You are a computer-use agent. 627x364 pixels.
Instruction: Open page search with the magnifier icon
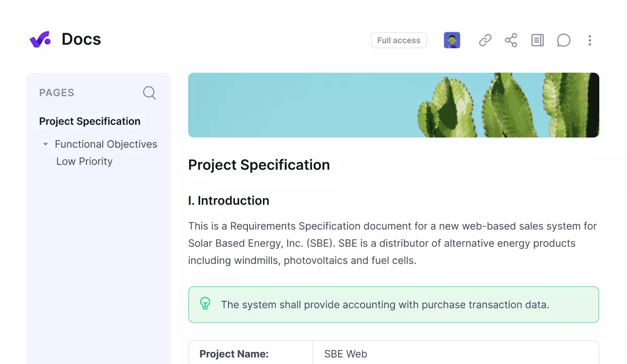point(149,93)
